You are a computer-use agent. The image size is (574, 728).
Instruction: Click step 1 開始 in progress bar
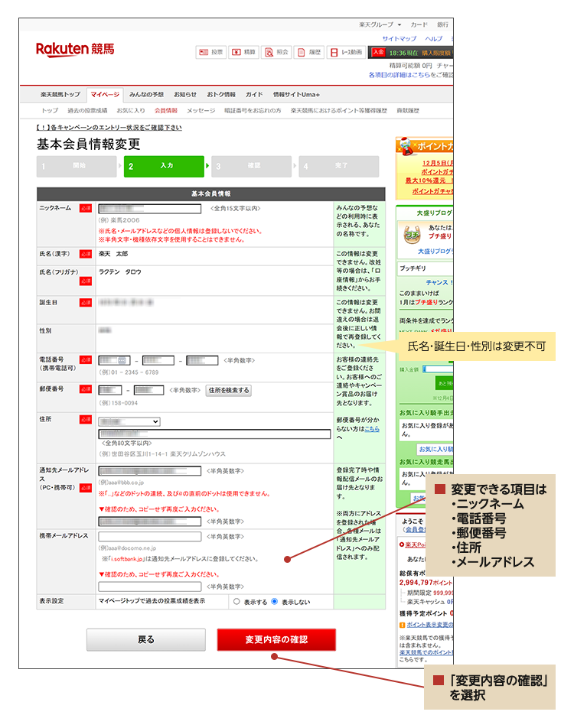tap(77, 166)
